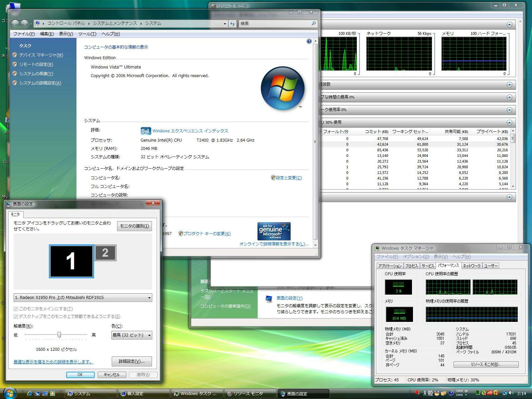Image resolution: width=532 pixels, height=399 pixels.
Task: Collapse the Resource Monitor memory section chevron
Action: tap(509, 122)
